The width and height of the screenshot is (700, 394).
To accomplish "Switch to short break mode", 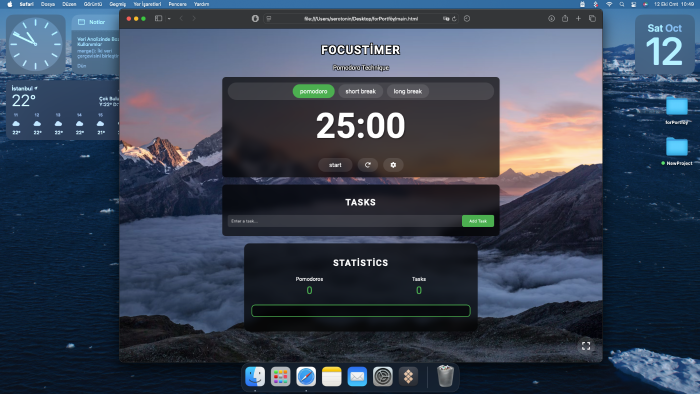I will coord(361,91).
